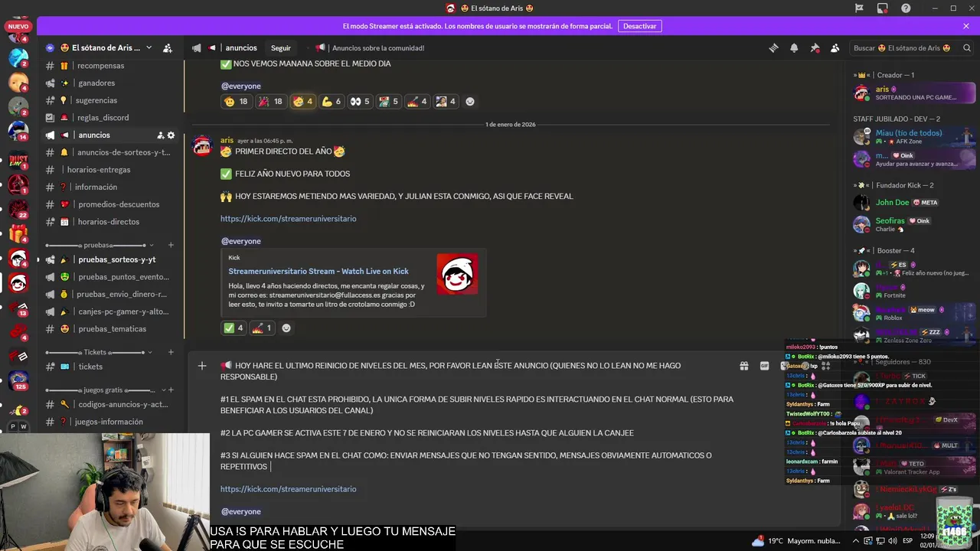Image resolution: width=980 pixels, height=551 pixels.
Task: Open the server with badge 14
Action: 18,130
